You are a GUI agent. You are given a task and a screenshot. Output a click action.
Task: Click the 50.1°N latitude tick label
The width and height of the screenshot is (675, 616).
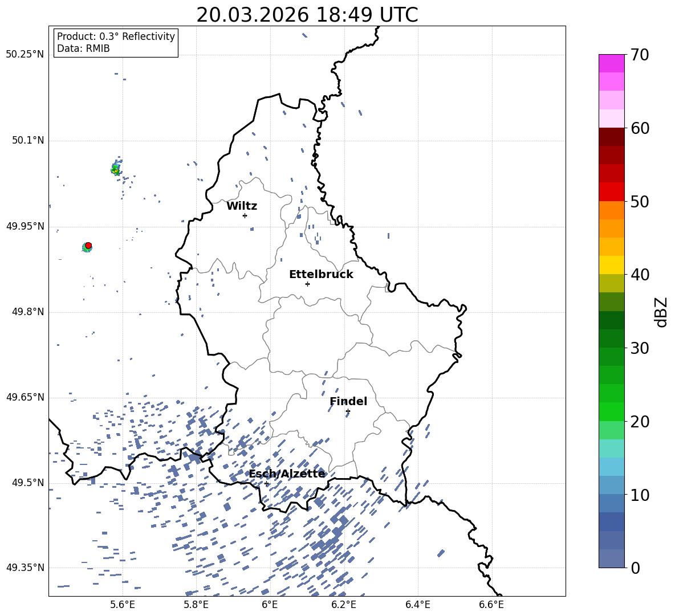pos(28,140)
